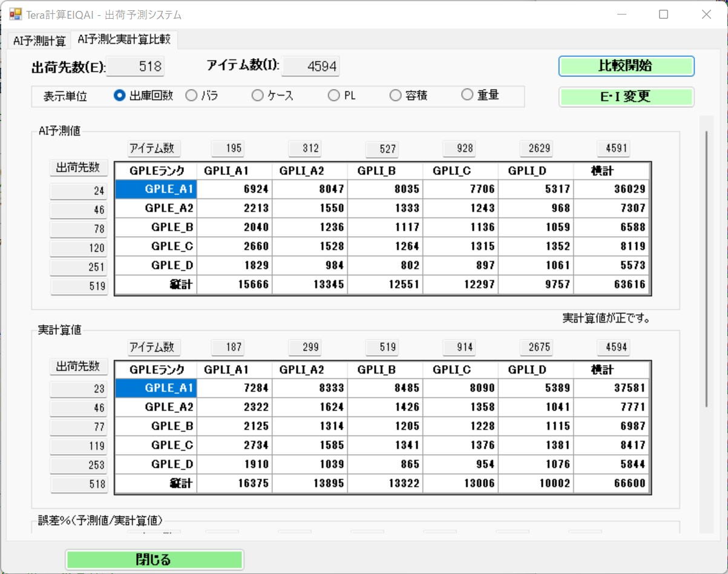The image size is (728, 574).
Task: Click cell value 8047 in AI予測値 table
Action: (x=310, y=190)
